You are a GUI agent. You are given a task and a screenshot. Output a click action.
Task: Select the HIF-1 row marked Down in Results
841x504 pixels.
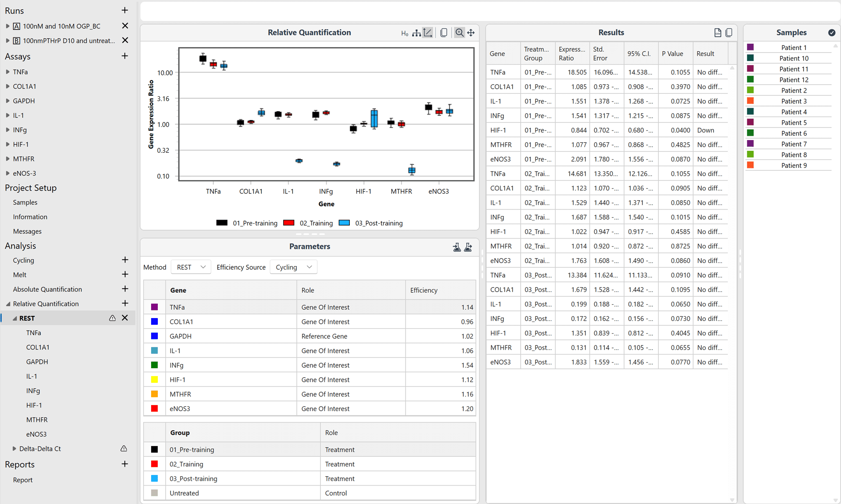tap(606, 130)
